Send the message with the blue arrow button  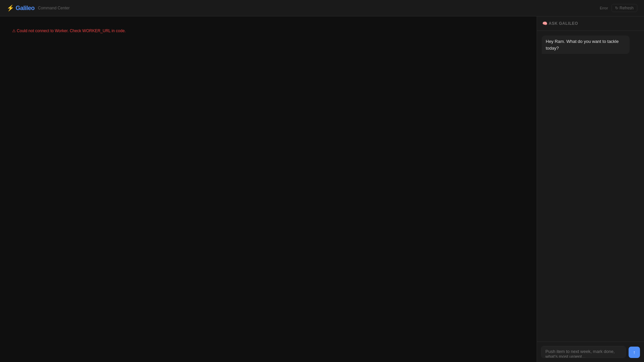point(634,352)
